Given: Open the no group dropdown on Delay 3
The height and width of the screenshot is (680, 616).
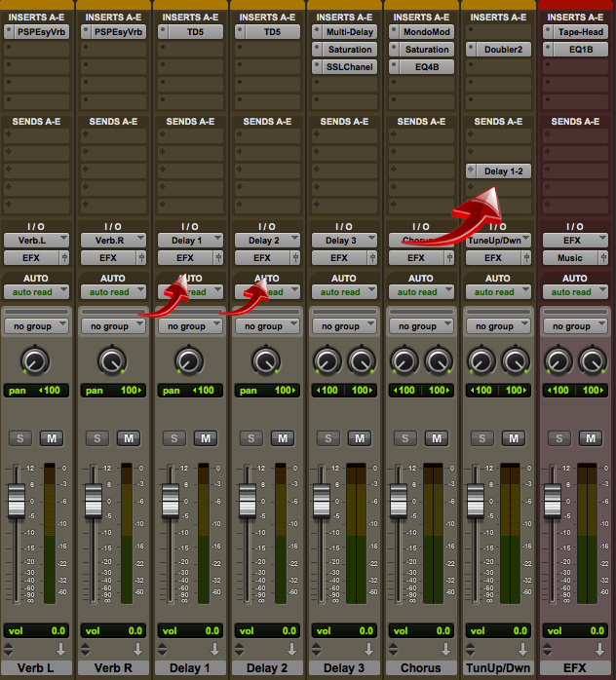Looking at the screenshot, I should tap(345, 326).
